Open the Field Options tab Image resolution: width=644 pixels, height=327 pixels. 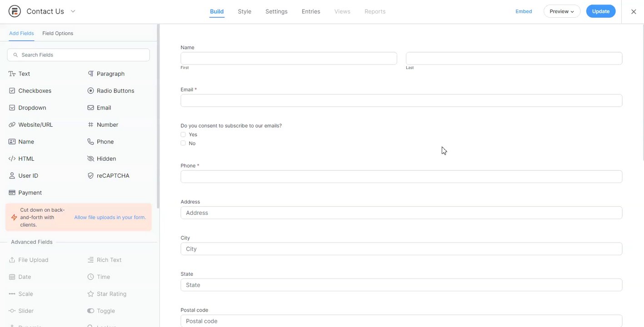click(x=58, y=33)
